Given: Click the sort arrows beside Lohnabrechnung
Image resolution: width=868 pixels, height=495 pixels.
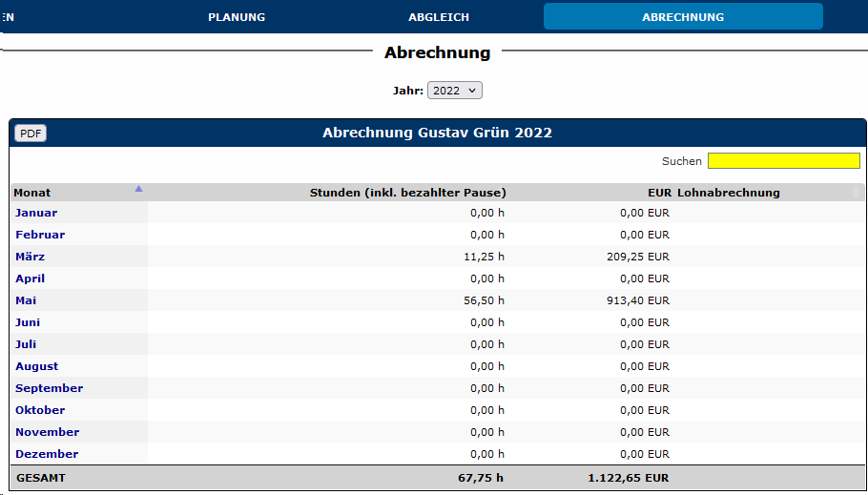Looking at the screenshot, I should (x=856, y=192).
